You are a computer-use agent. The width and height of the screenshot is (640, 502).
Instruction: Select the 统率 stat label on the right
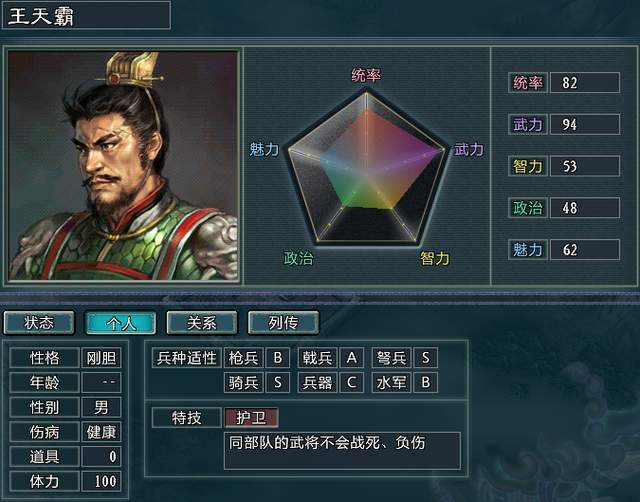pos(528,83)
